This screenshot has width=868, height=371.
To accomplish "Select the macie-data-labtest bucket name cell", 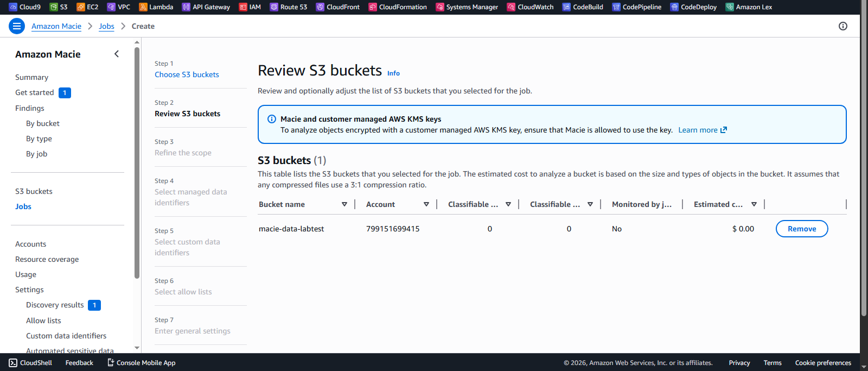I will coord(291,229).
